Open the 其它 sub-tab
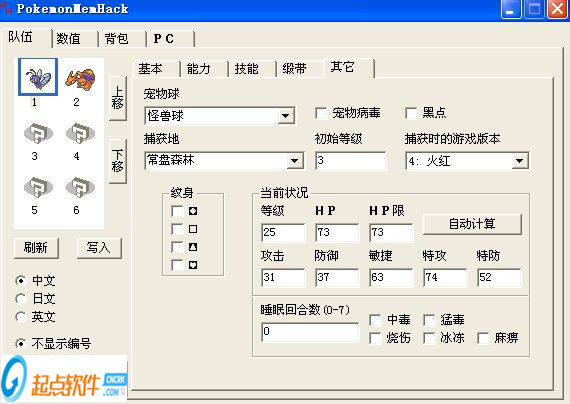This screenshot has height=404, width=570. [x=349, y=68]
